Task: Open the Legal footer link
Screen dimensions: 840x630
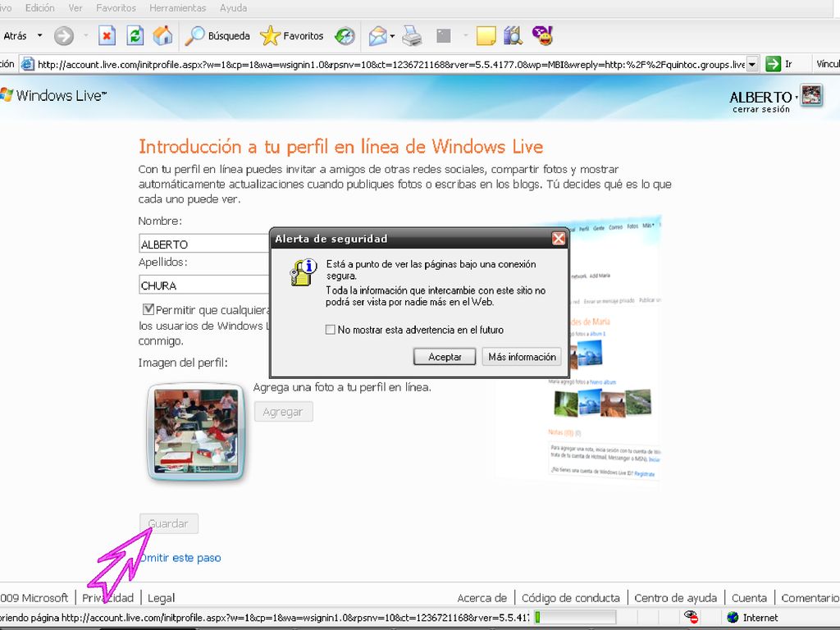Action: click(162, 598)
